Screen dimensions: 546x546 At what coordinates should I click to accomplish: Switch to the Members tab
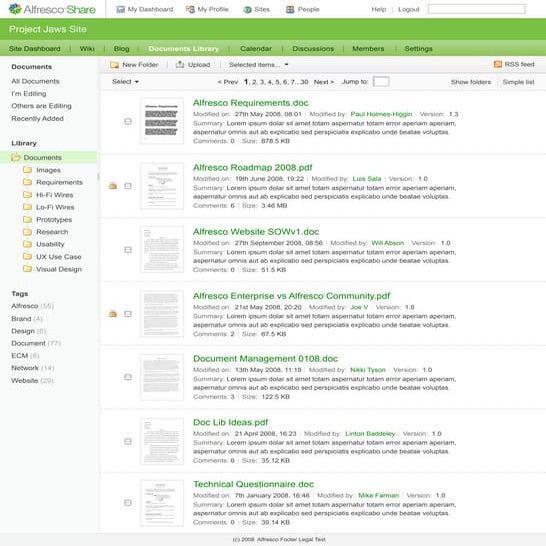[368, 48]
